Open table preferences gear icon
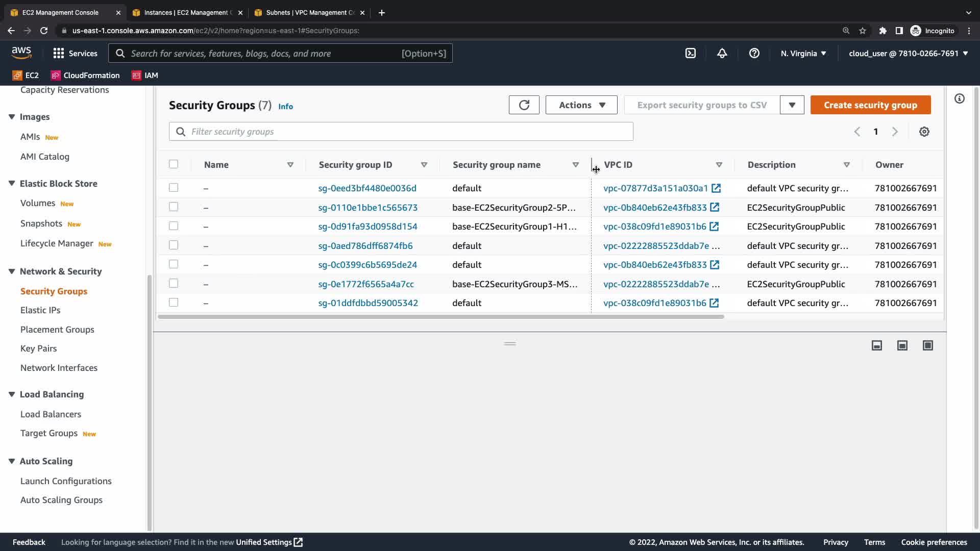 click(x=924, y=132)
